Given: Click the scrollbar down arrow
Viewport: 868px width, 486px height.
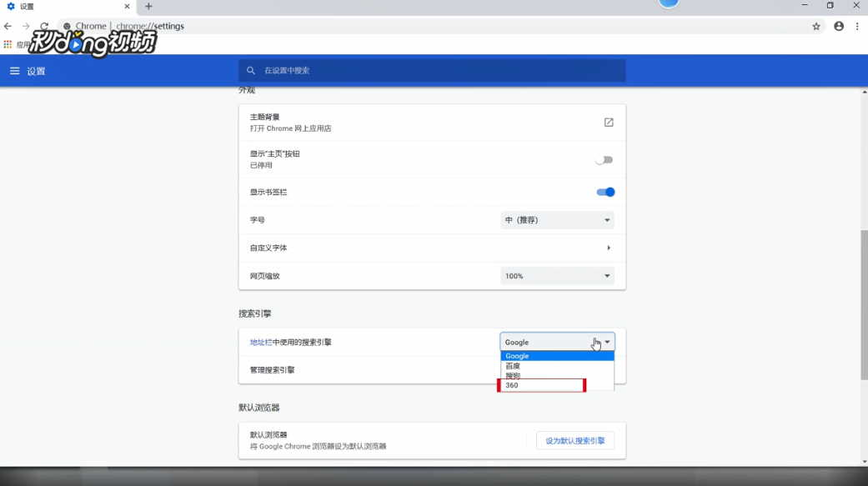Looking at the screenshot, I should (x=864, y=462).
